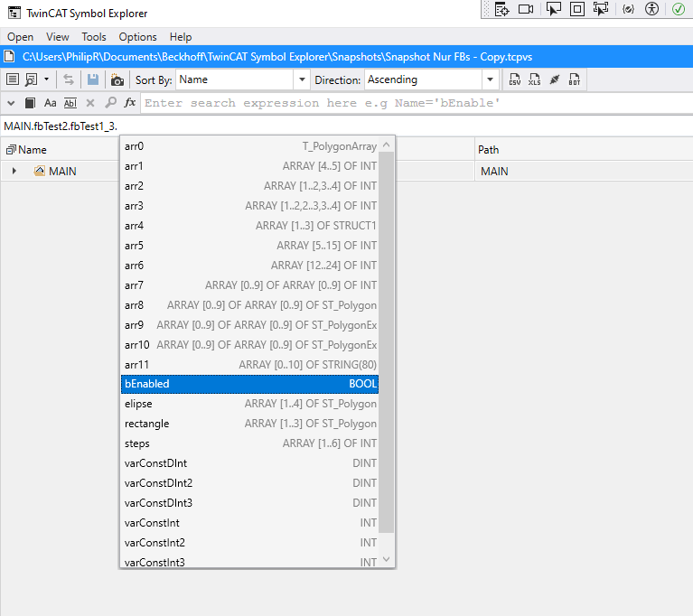693x616 pixels.
Task: Click the track focused element icon
Action: [601, 9]
